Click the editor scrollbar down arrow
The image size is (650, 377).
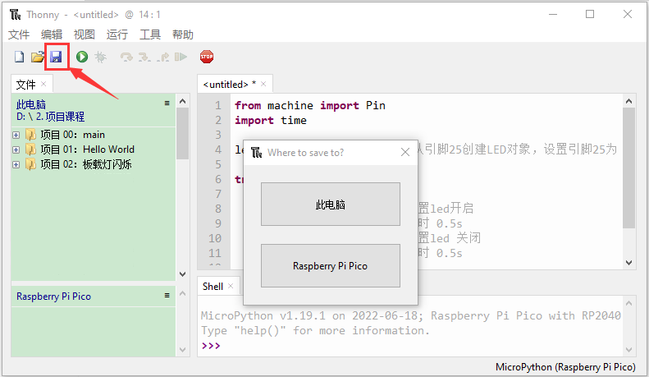point(629,263)
